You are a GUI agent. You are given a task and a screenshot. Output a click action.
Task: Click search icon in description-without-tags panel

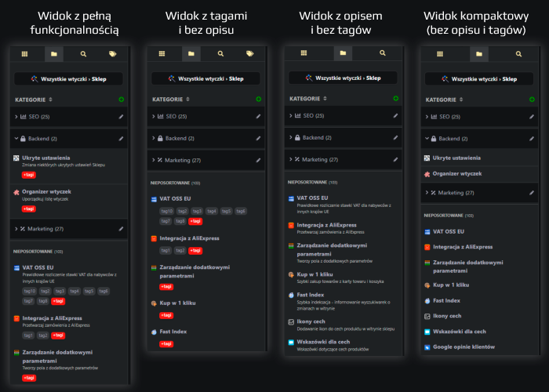click(383, 53)
